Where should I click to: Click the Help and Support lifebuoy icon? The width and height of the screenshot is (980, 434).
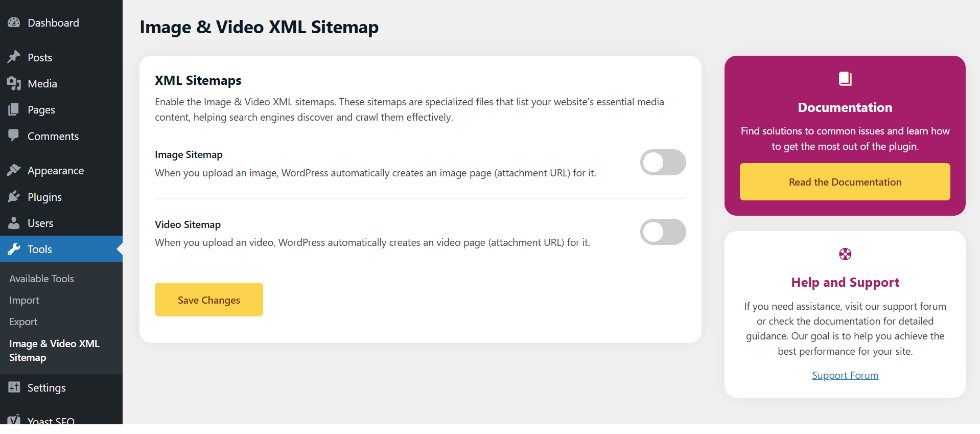(845, 254)
